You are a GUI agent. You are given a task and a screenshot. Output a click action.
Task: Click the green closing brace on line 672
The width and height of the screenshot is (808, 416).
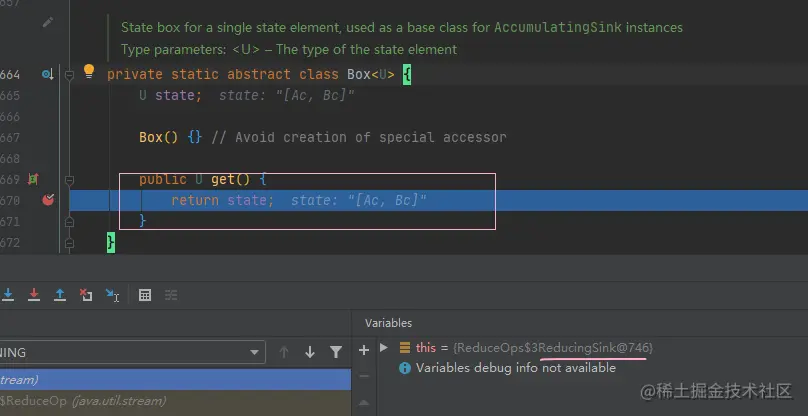[x=111, y=242]
